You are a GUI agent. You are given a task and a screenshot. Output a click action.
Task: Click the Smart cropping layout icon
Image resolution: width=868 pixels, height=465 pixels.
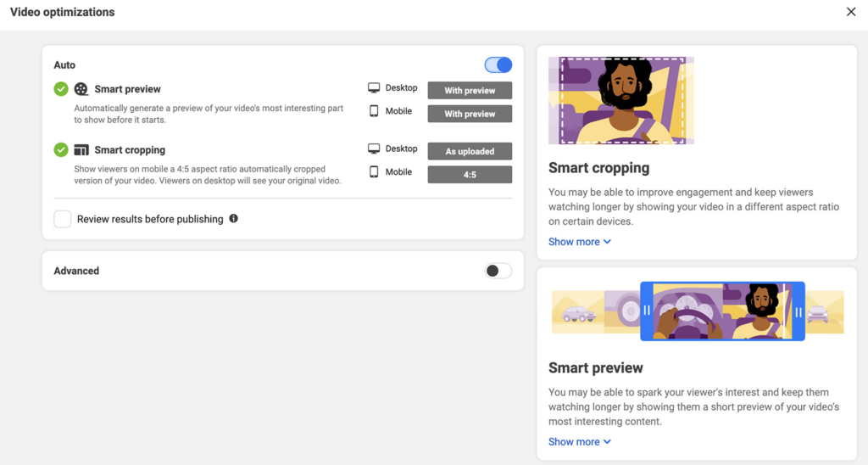pos(81,150)
